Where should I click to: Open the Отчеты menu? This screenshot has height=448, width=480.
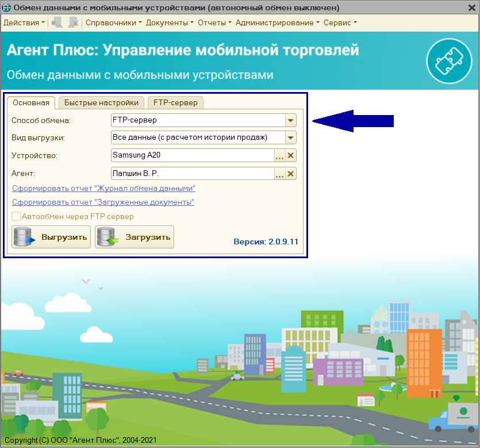pyautogui.click(x=214, y=22)
